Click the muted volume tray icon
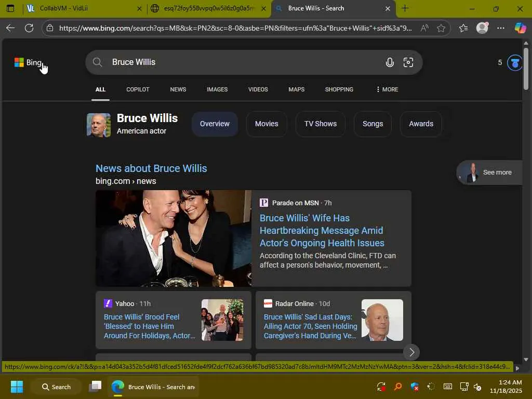 [477, 387]
